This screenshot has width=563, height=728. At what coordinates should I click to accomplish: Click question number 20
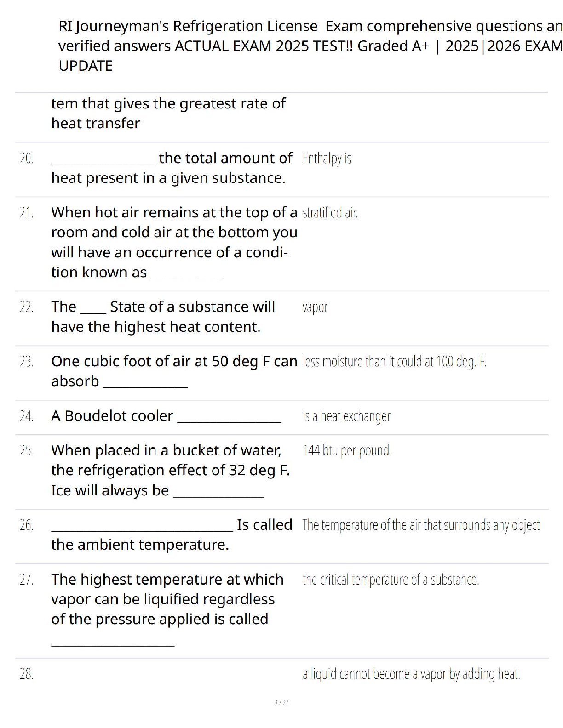point(27,159)
